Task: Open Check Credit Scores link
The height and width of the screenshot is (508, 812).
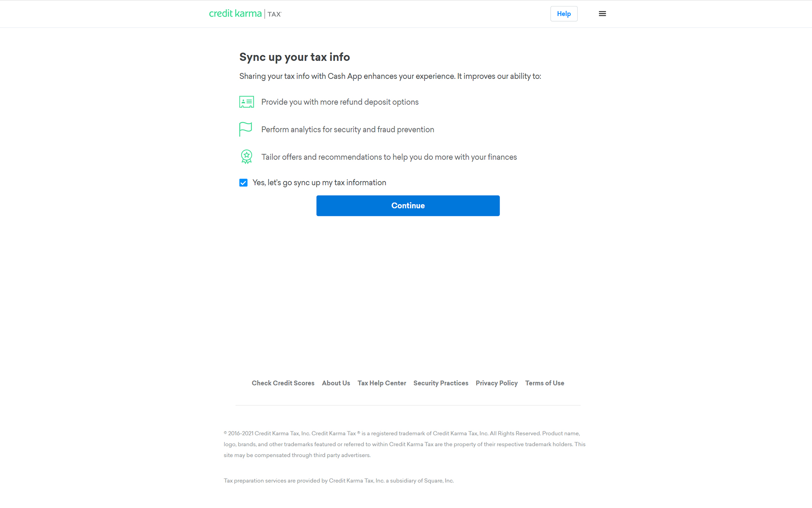Action: click(x=283, y=383)
